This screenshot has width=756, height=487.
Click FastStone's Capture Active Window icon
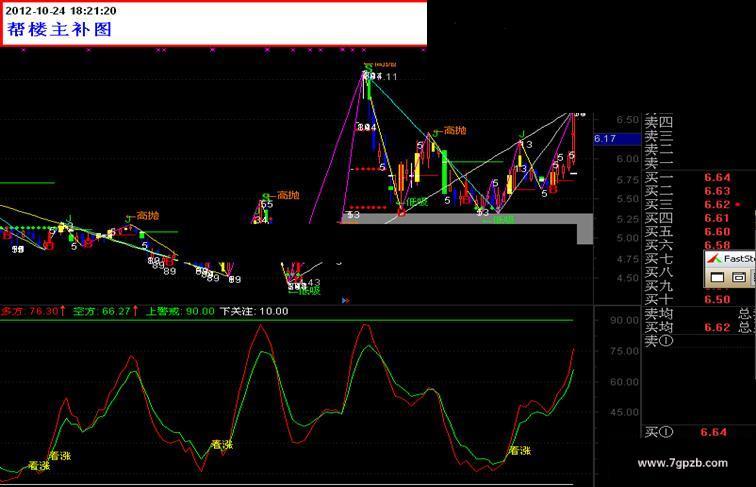point(717,277)
